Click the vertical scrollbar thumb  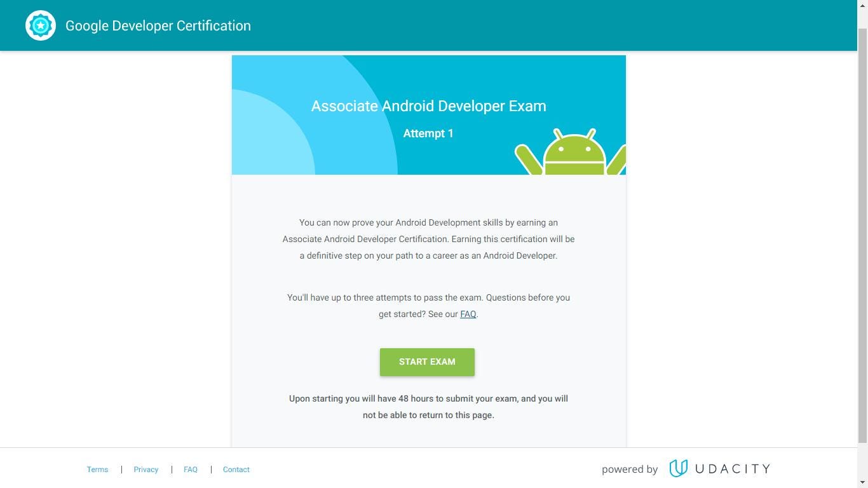point(862,235)
